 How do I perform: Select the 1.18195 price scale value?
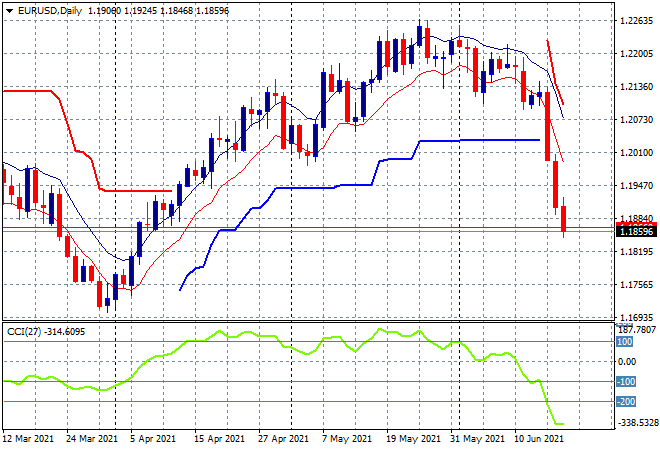tap(636, 252)
